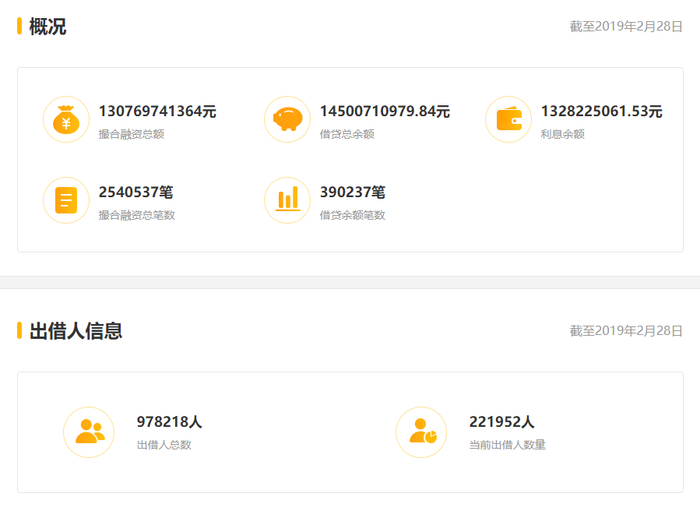The height and width of the screenshot is (508, 700).
Task: Click the wallet icon for 利息余额
Action: pyautogui.click(x=508, y=119)
